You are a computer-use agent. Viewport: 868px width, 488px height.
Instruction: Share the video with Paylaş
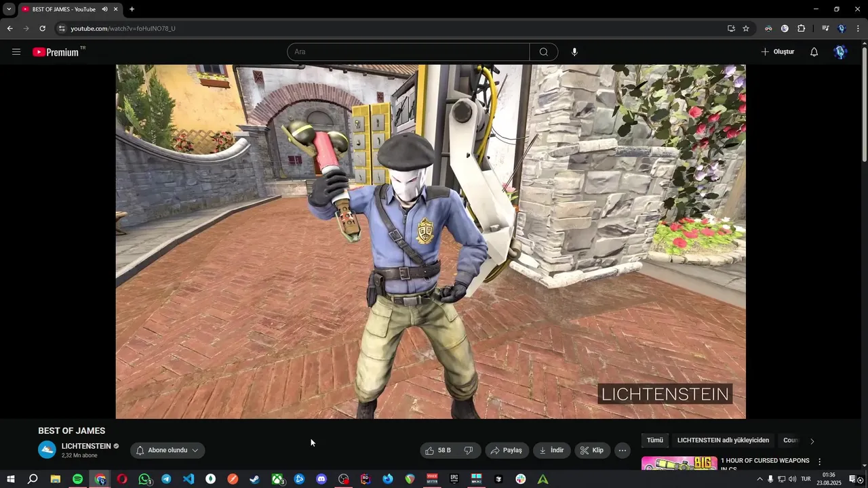(506, 450)
